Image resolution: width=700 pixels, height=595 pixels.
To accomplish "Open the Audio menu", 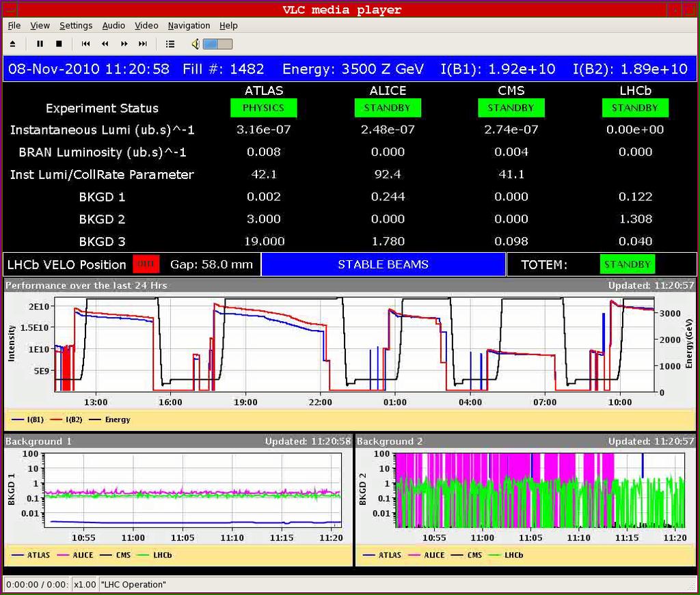I will [113, 25].
